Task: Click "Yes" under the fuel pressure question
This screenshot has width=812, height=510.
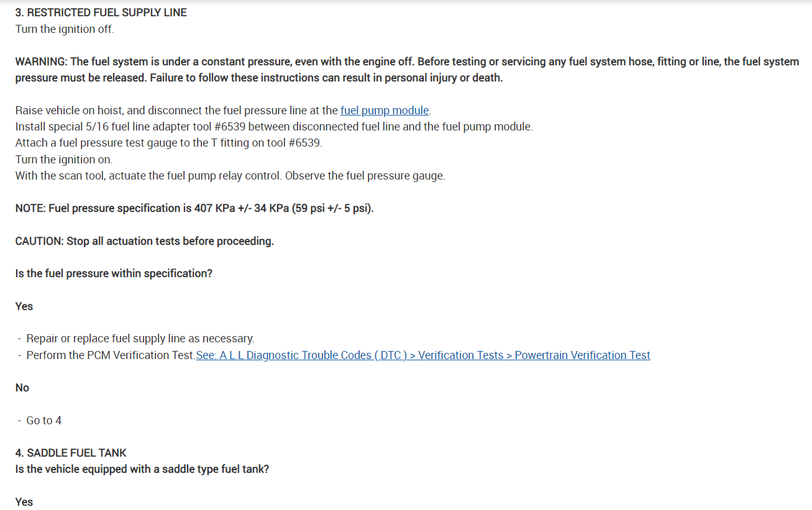Action: click(24, 306)
